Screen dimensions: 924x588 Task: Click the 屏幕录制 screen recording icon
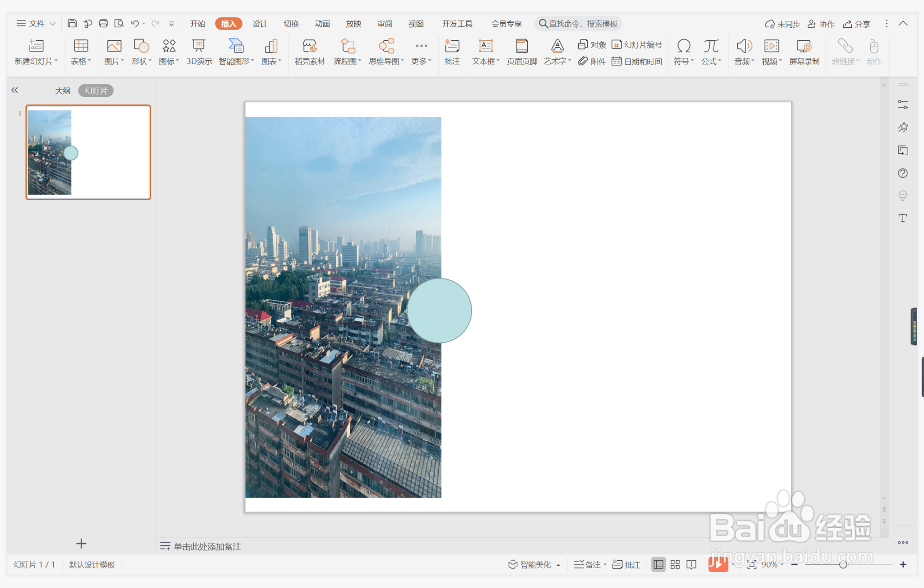click(x=804, y=51)
